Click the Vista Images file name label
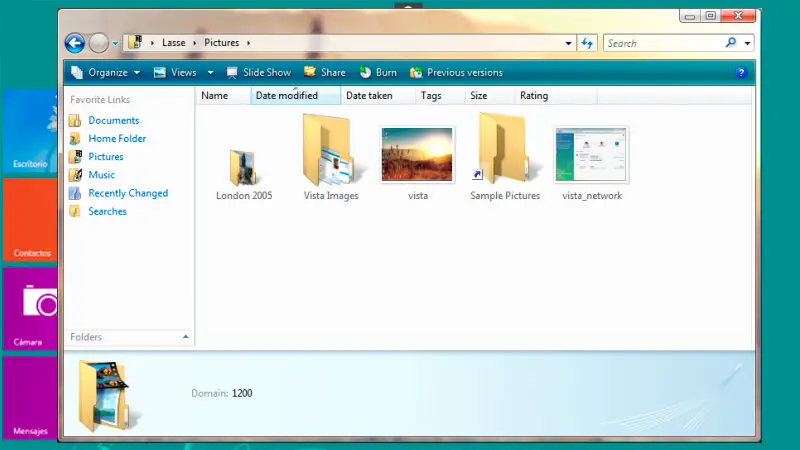This screenshot has height=450, width=800. point(331,195)
